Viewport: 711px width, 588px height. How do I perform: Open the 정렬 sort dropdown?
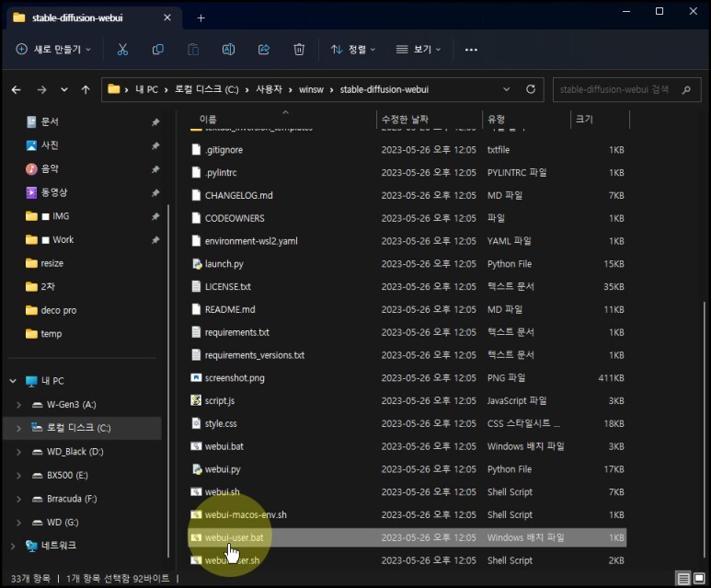[x=353, y=50]
